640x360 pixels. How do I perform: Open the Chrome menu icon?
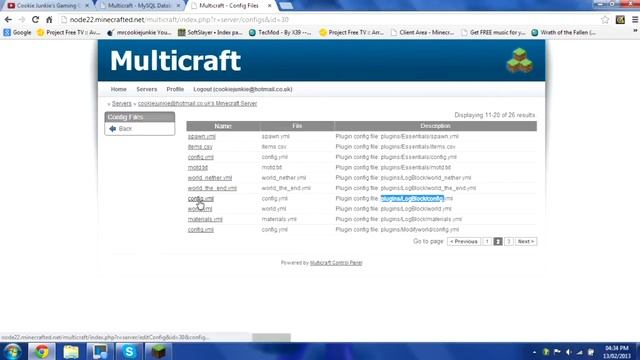coord(635,20)
